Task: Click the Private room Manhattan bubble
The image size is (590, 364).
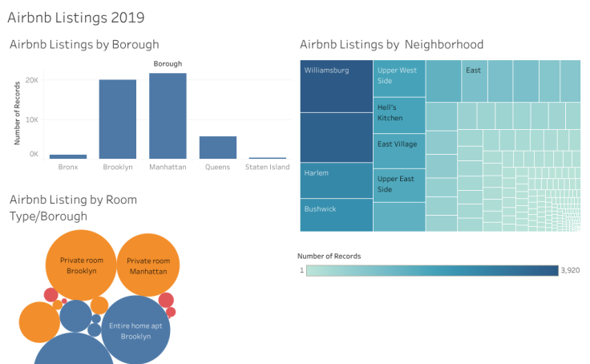Action: [148, 266]
